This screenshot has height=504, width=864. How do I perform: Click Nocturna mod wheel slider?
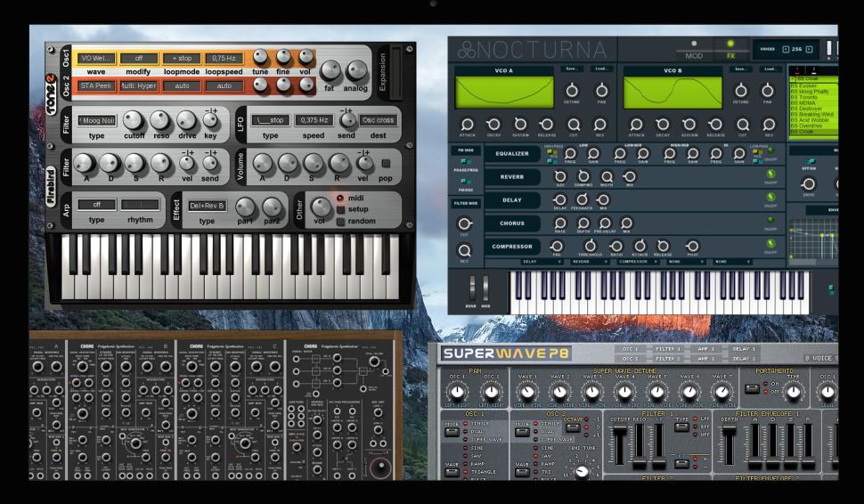[x=485, y=289]
